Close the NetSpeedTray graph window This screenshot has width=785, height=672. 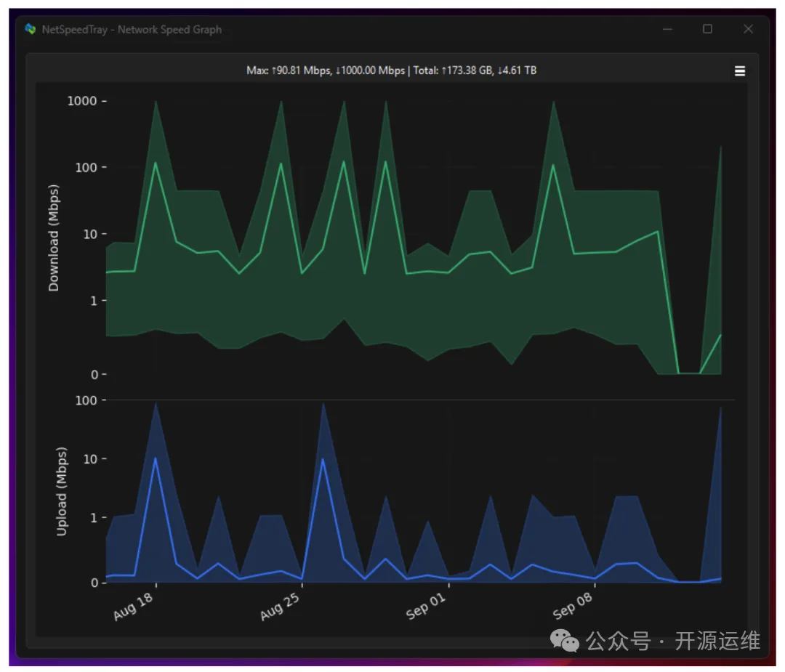tap(748, 29)
